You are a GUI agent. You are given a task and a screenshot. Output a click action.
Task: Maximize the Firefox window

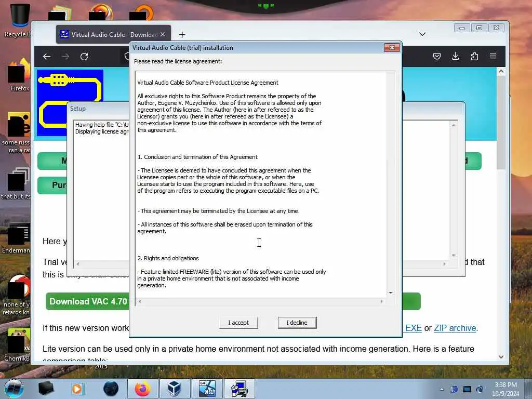479,28
